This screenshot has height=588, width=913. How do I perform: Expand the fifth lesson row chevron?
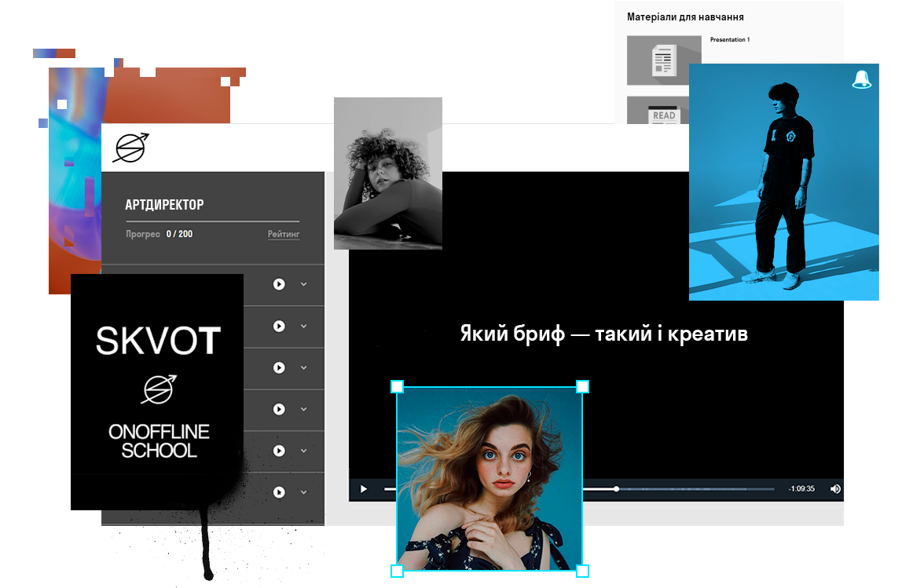[303, 451]
